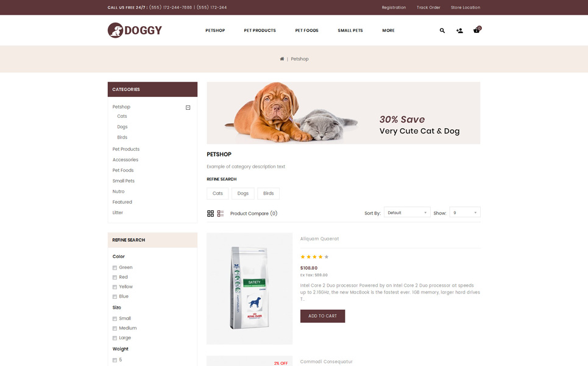Rate using the product star rating
Image resolution: width=588 pixels, height=366 pixels.
[x=314, y=257]
